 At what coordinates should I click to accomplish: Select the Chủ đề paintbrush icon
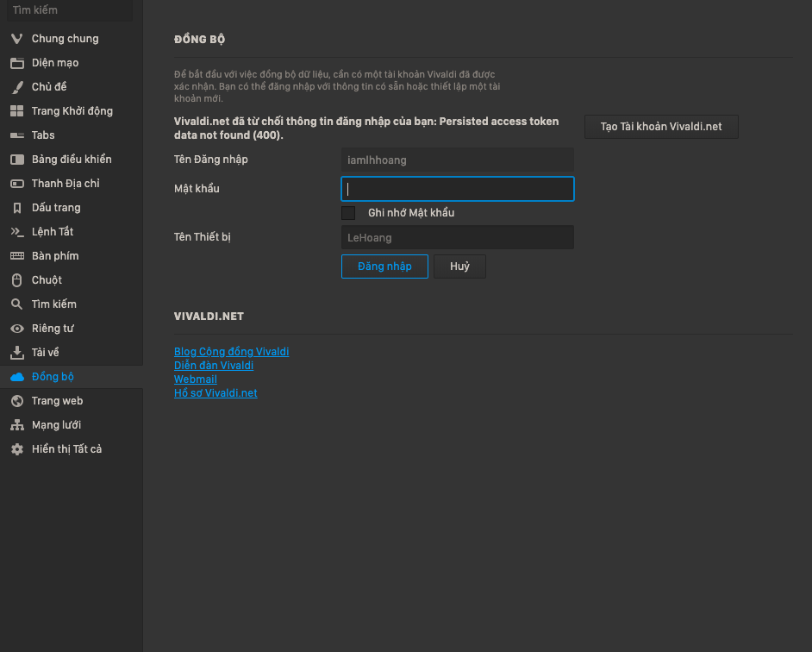pos(16,87)
